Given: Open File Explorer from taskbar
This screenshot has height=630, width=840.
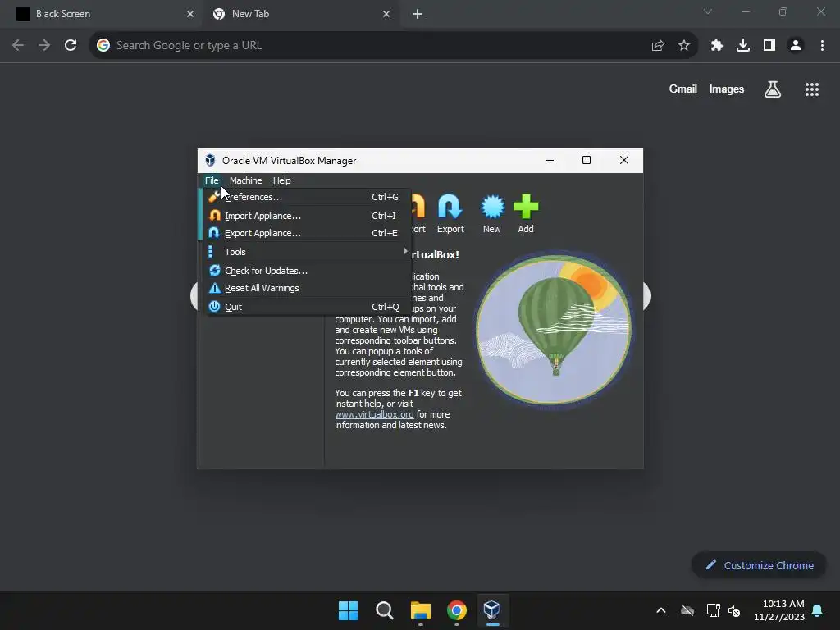Looking at the screenshot, I should [421, 610].
